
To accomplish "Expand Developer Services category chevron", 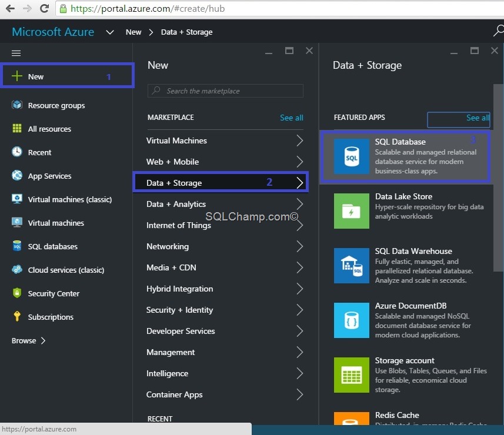I will pyautogui.click(x=299, y=331).
